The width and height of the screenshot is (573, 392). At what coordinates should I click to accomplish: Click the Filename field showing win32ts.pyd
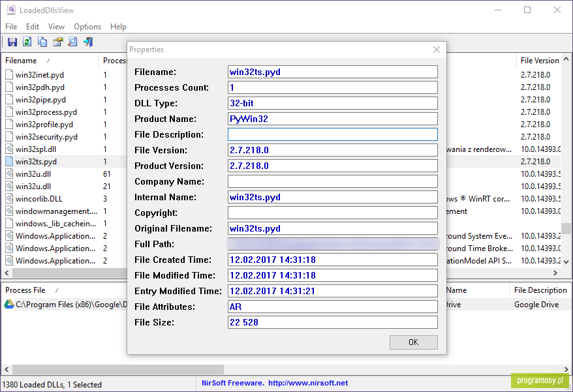(x=333, y=72)
